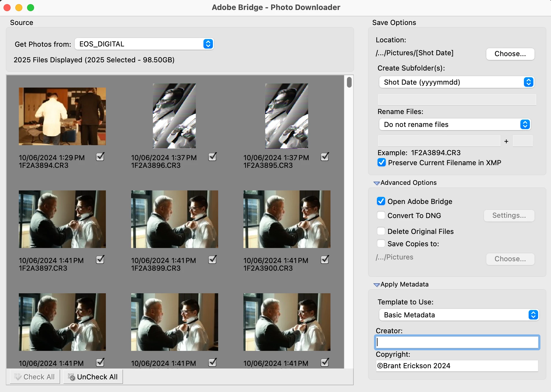This screenshot has height=392, width=551.
Task: Click the rename custom text field
Action: tap(439, 141)
